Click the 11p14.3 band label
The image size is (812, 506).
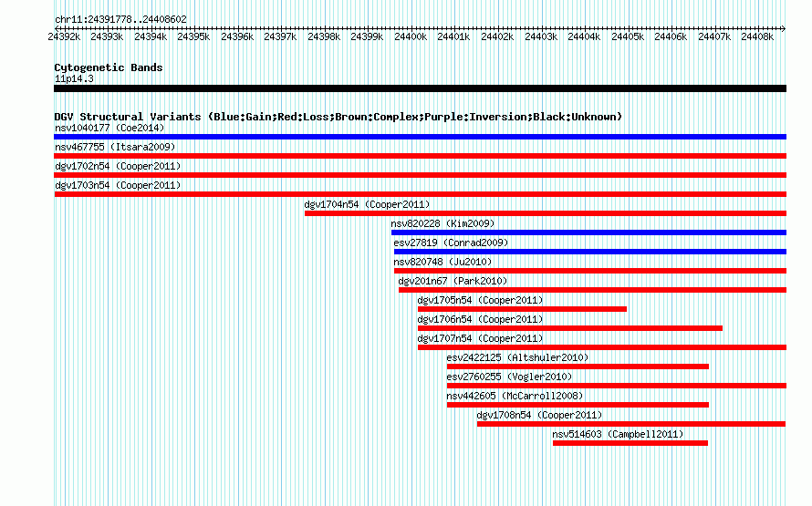tap(74, 78)
